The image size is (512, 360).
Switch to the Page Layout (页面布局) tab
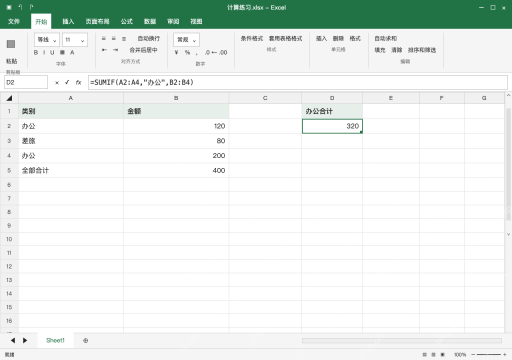coord(97,21)
